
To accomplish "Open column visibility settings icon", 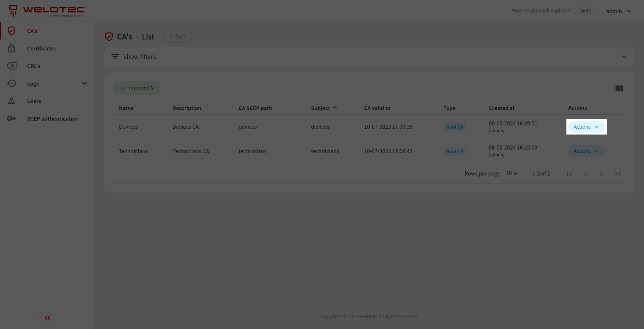I will [619, 88].
